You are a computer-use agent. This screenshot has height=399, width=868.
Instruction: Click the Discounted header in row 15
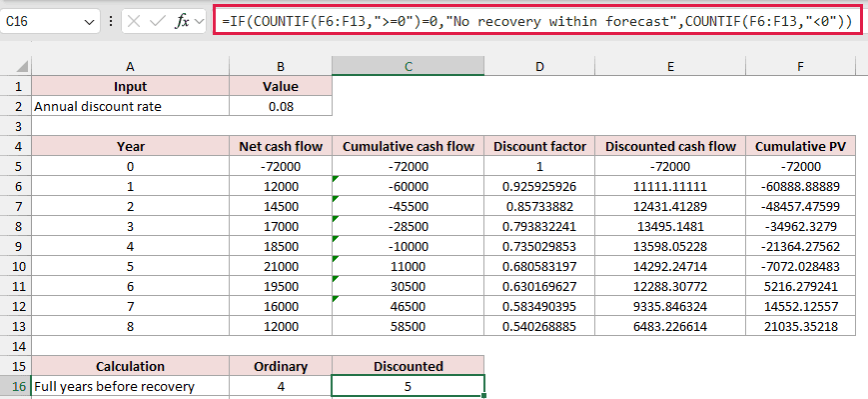click(408, 366)
